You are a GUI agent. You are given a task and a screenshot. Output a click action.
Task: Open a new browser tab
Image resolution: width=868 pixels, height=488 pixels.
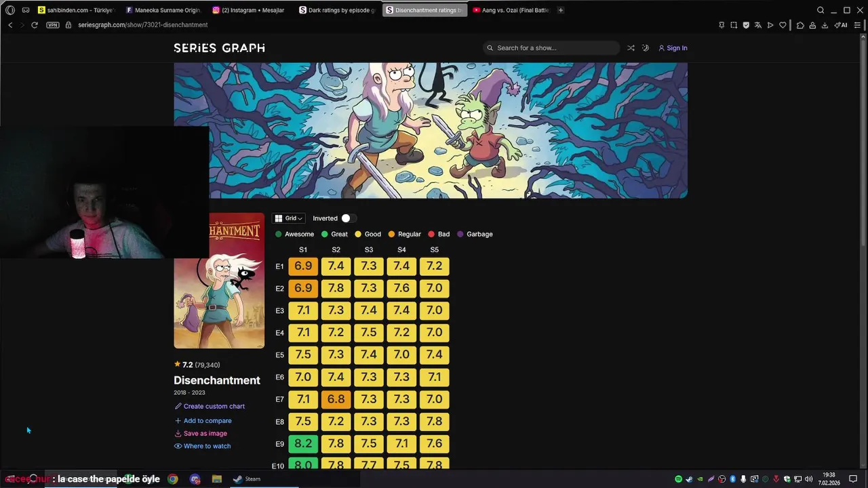coord(561,10)
